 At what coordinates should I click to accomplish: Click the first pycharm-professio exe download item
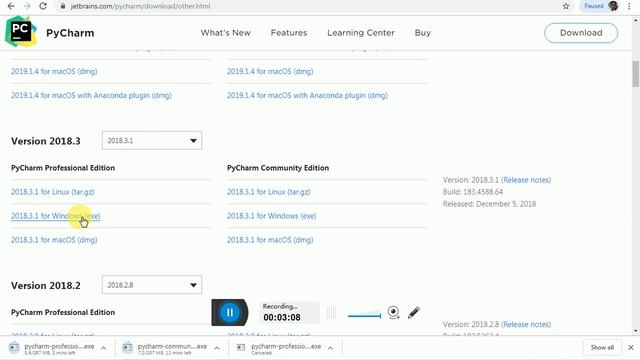pyautogui.click(x=57, y=348)
